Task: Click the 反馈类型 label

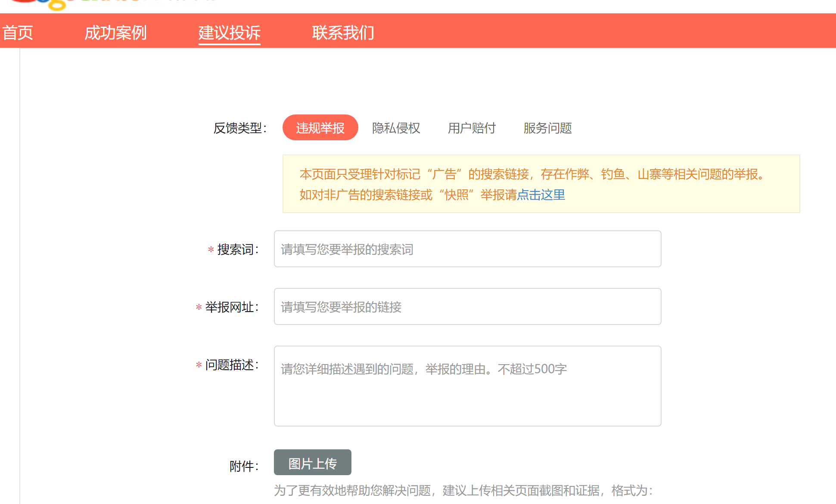Action: pyautogui.click(x=240, y=127)
